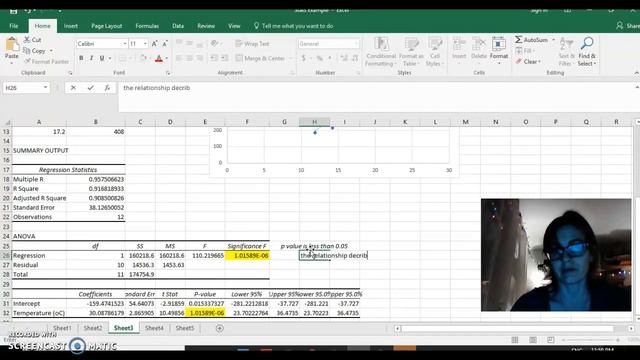This screenshot has width=640, height=360.
Task: Open the Font Color dropdown arrow
Action: (167, 58)
